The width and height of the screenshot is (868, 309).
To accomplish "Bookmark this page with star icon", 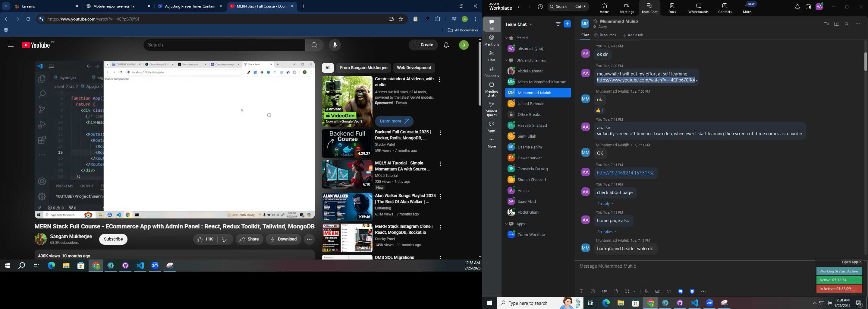I will (401, 19).
